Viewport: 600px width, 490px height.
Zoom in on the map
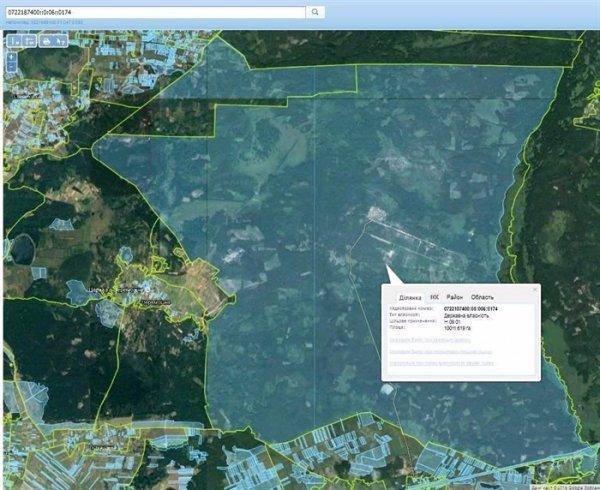click(x=11, y=56)
